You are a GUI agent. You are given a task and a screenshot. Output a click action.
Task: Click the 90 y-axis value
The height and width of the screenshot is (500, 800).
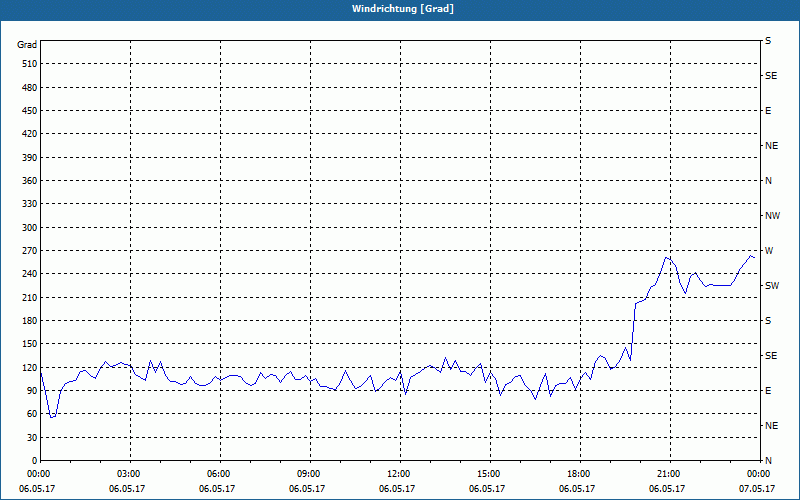click(33, 391)
